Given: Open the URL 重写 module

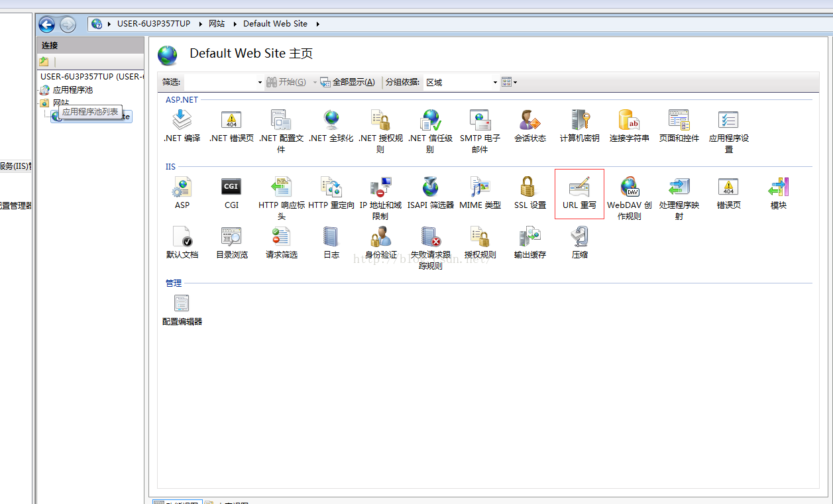Looking at the screenshot, I should pos(579,193).
